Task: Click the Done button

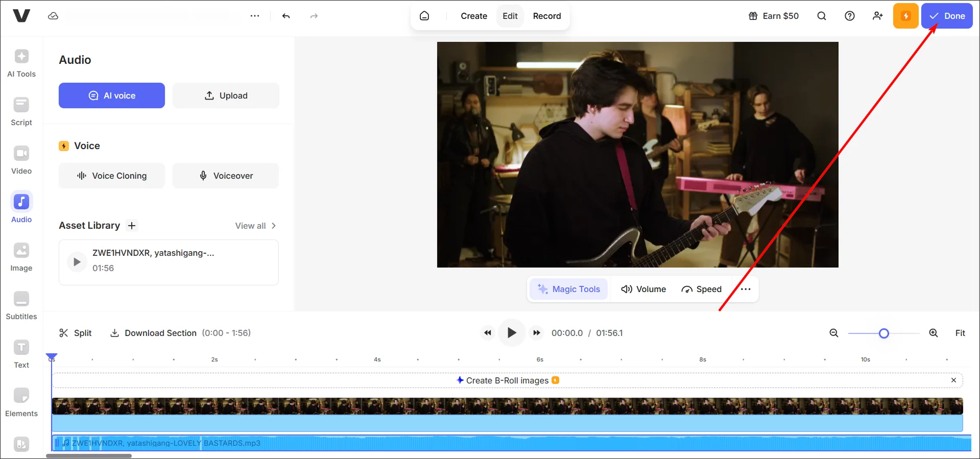Action: (947, 16)
